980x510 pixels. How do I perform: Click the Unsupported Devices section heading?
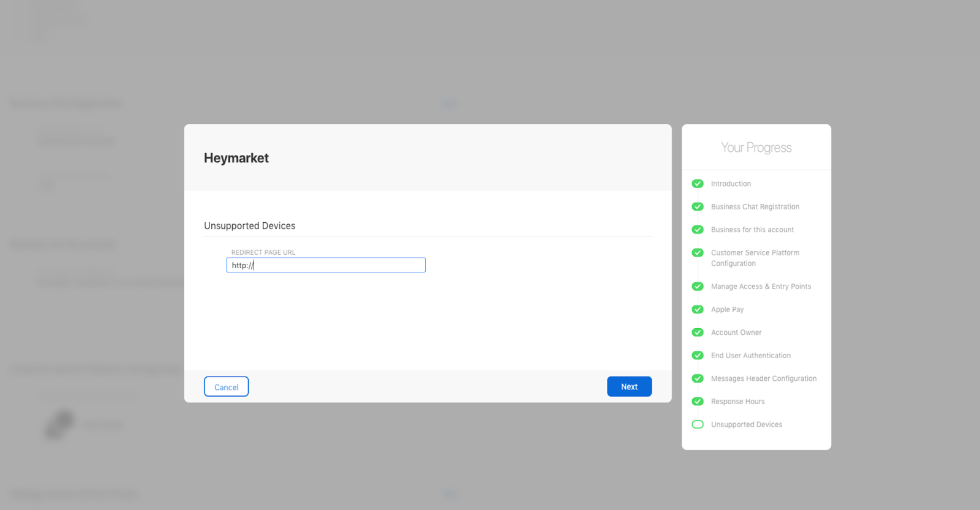tap(249, 226)
